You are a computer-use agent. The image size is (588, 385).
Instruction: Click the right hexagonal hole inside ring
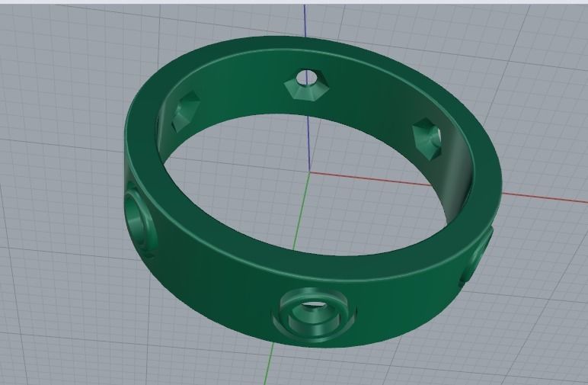point(427,140)
